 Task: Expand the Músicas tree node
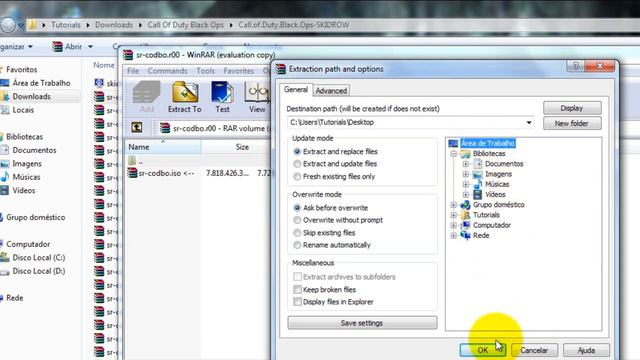click(466, 184)
